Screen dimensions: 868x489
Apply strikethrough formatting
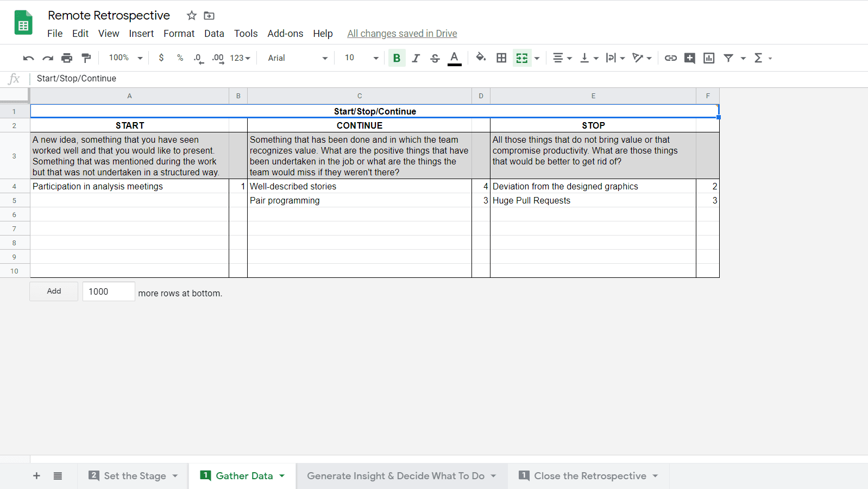435,58
